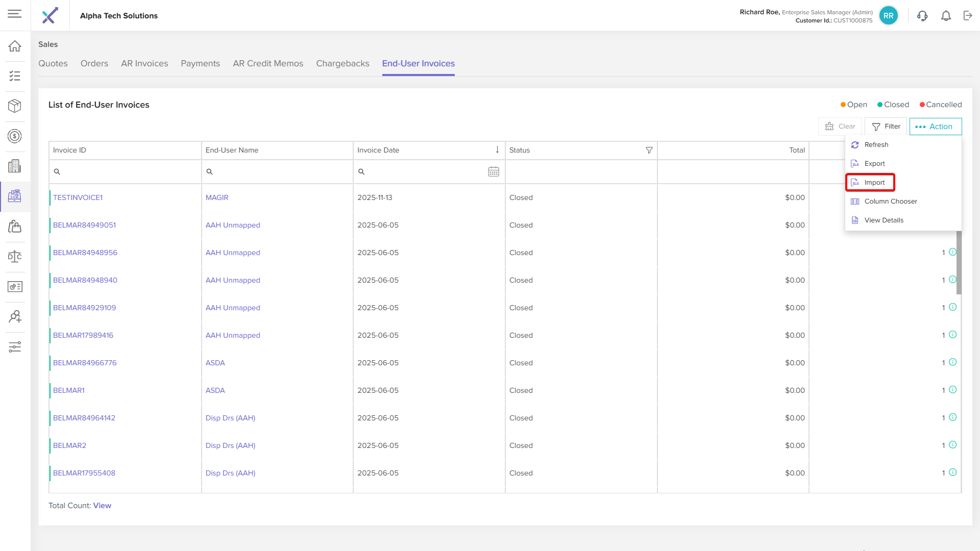Select Import from the Action menu

click(x=874, y=183)
